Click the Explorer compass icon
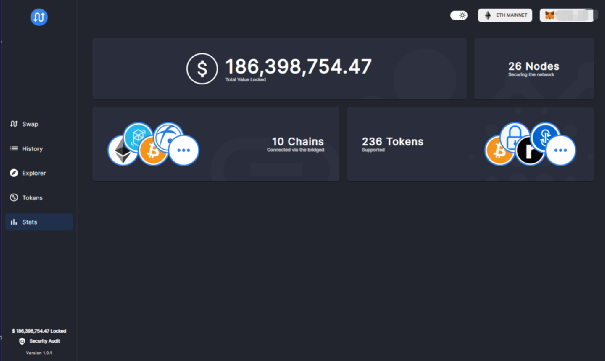This screenshot has height=361, width=605. 14,173
